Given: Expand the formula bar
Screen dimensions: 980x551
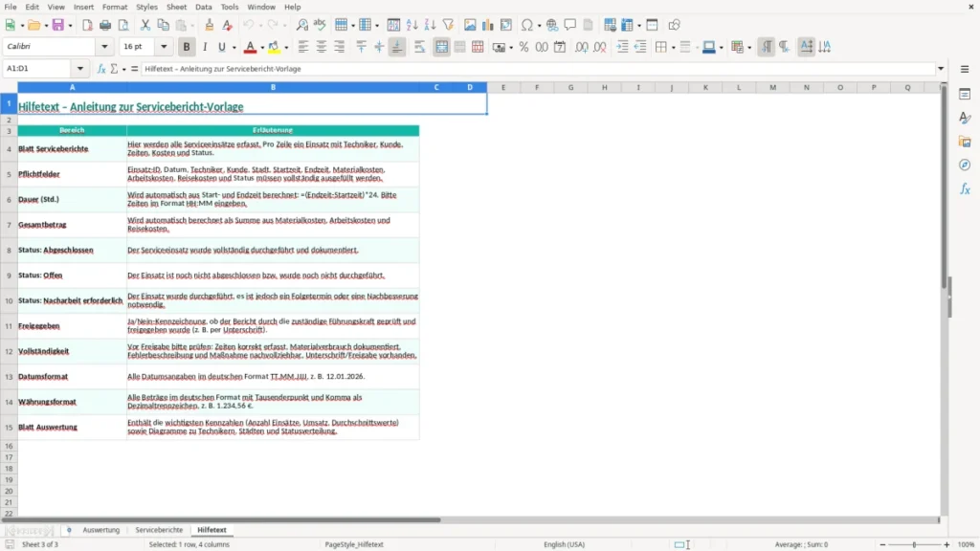Looking at the screenshot, I should pyautogui.click(x=941, y=69).
